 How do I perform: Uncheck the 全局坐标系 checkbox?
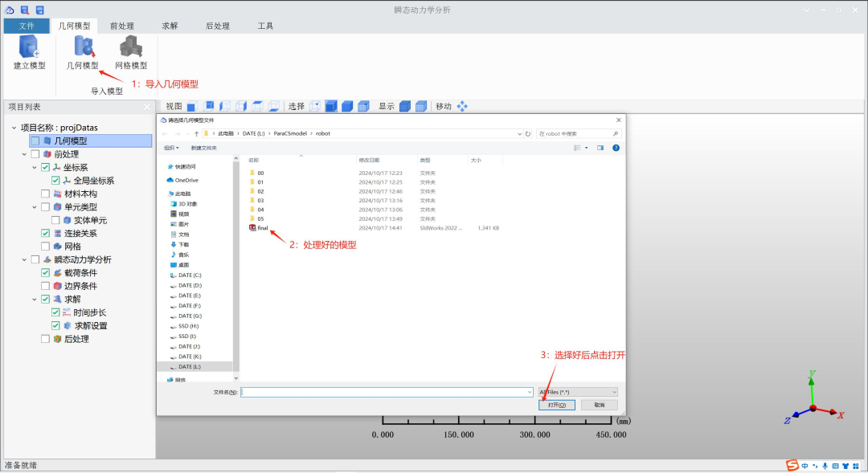55,181
